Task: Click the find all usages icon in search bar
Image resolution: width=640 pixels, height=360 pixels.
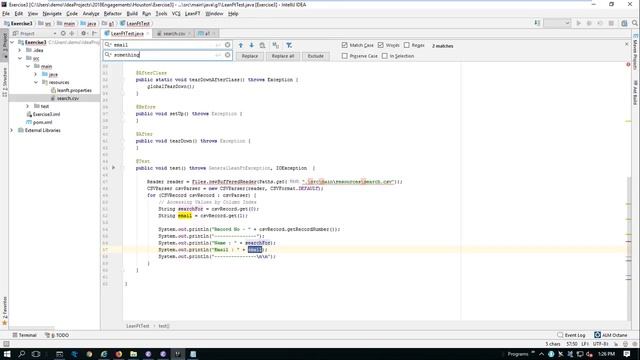Action: pyautogui.click(x=262, y=45)
